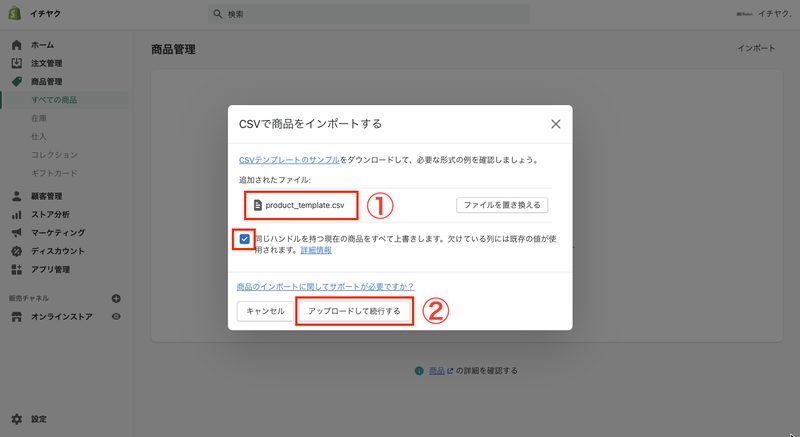This screenshot has height=437, width=800.
Task: Open ホーム via its house icon
Action: tap(17, 45)
